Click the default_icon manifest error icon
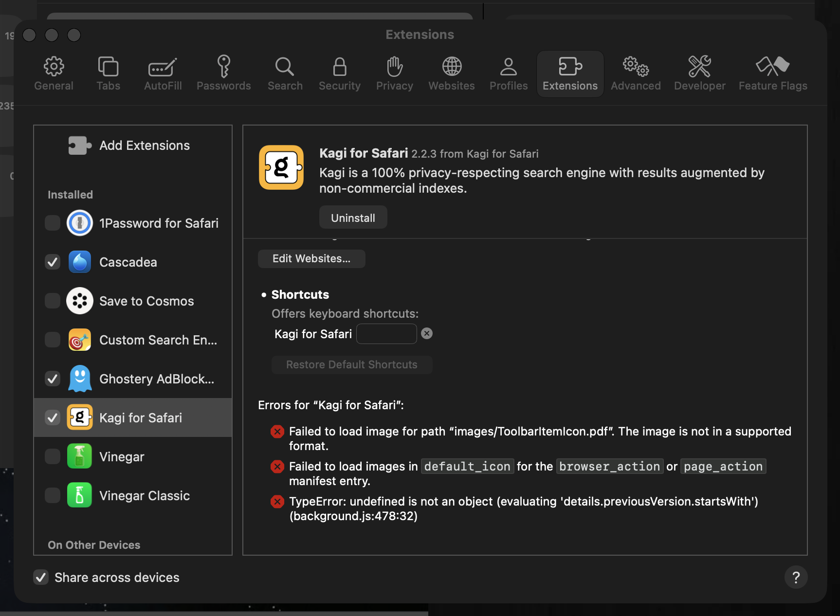 [x=277, y=467]
